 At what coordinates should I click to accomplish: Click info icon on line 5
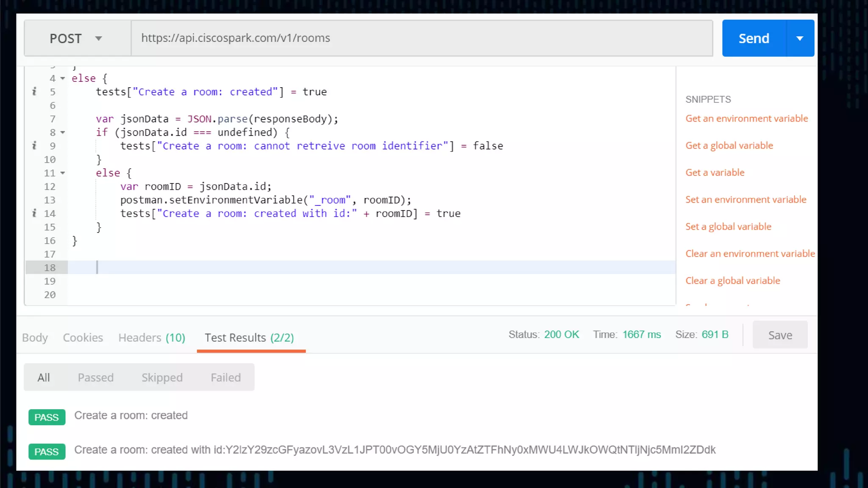tap(34, 91)
